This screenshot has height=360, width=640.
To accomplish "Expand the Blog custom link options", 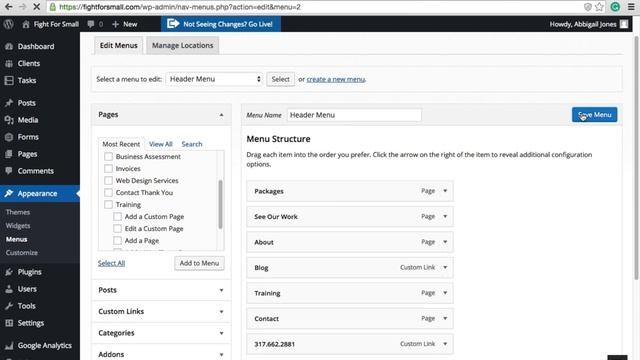I will tap(445, 267).
